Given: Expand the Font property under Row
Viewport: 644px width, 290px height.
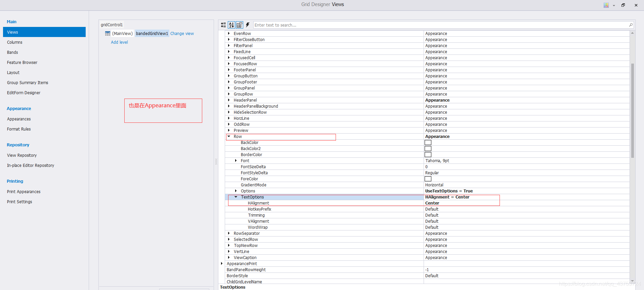Looking at the screenshot, I should 236,160.
